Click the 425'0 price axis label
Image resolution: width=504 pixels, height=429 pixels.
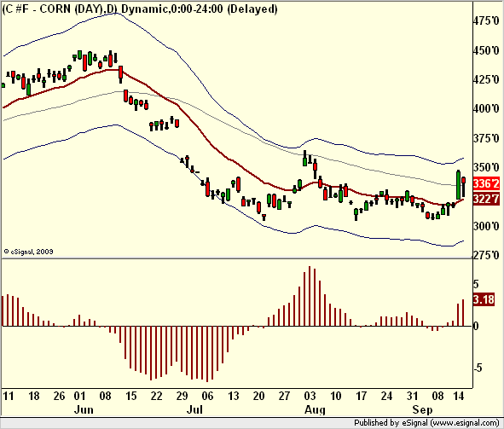point(486,79)
